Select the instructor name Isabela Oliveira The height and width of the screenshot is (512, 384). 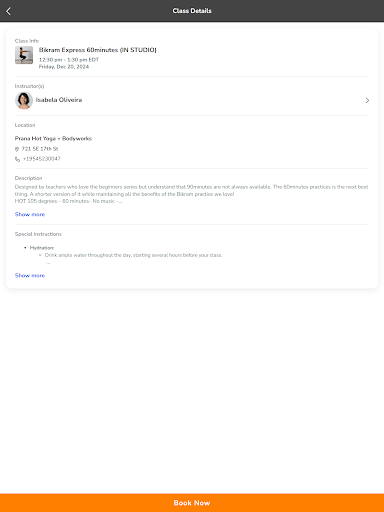59,100
